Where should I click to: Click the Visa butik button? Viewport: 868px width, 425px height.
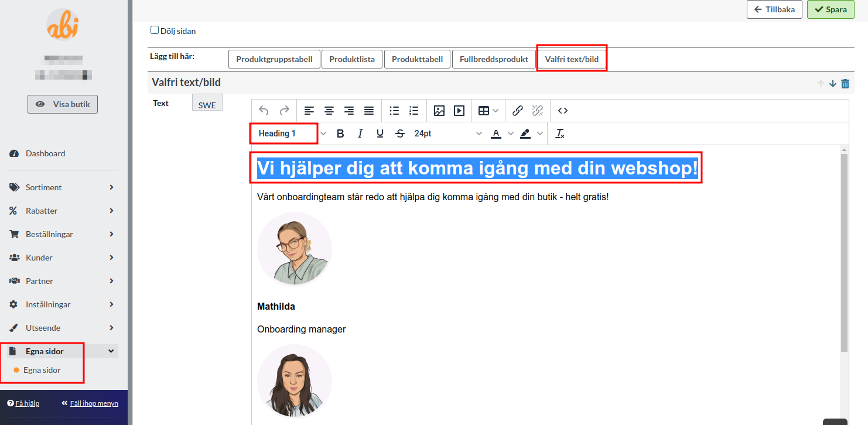pos(63,104)
